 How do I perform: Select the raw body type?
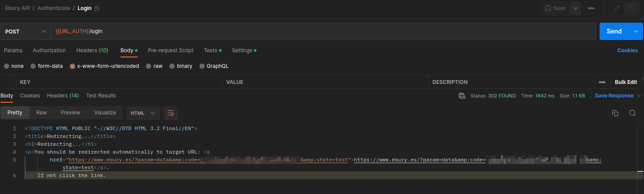click(x=154, y=66)
